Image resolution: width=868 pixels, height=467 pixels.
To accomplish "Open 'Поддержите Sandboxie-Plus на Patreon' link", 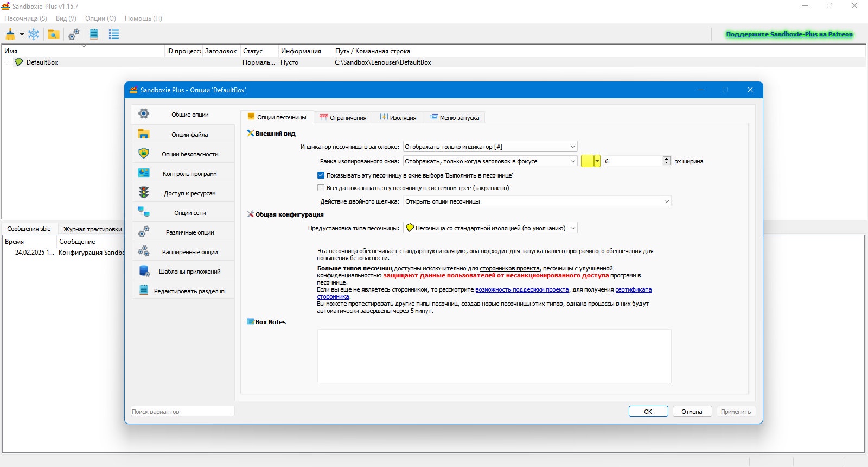I will (x=789, y=34).
